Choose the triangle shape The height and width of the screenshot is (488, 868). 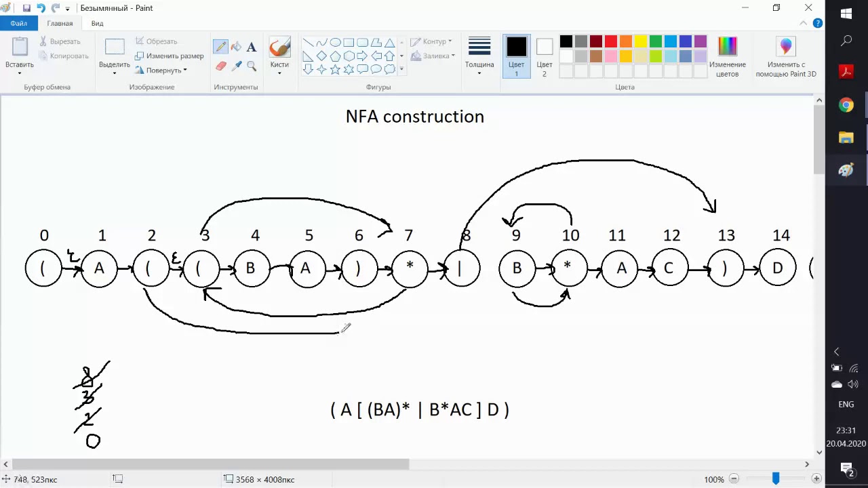coord(389,42)
